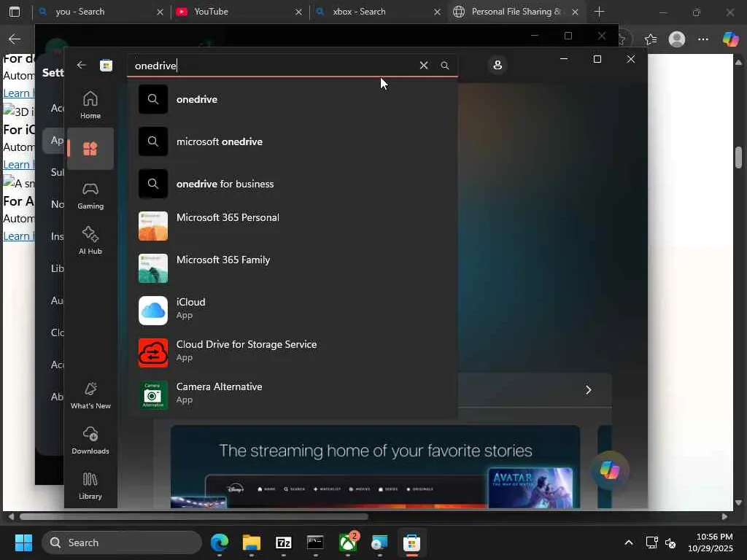747x560 pixels.
Task: Open 7-Zip from taskbar
Action: pos(284,542)
